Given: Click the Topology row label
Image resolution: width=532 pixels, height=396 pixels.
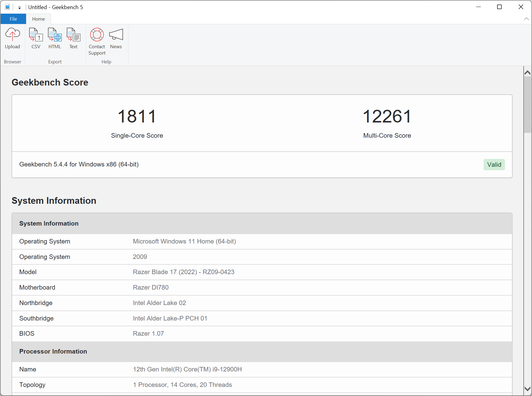Looking at the screenshot, I should [32, 385].
